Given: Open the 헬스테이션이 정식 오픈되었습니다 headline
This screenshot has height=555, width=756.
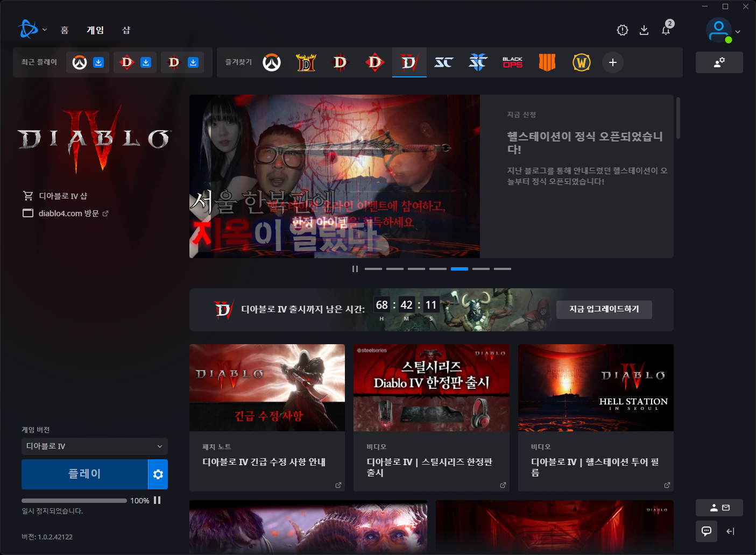Looking at the screenshot, I should pos(585,143).
